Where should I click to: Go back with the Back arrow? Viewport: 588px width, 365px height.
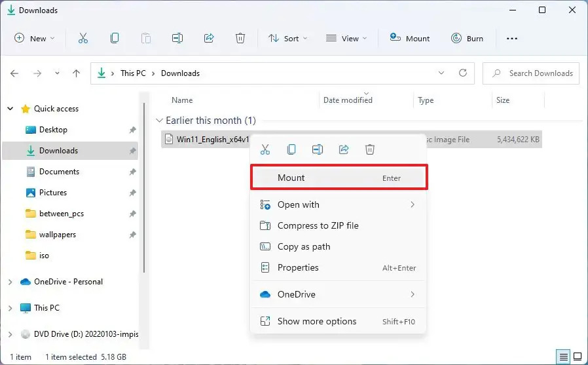click(14, 73)
